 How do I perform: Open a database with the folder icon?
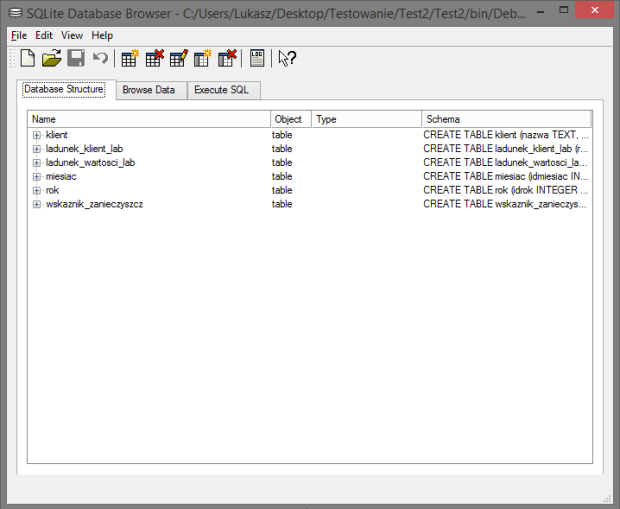[x=52, y=59]
